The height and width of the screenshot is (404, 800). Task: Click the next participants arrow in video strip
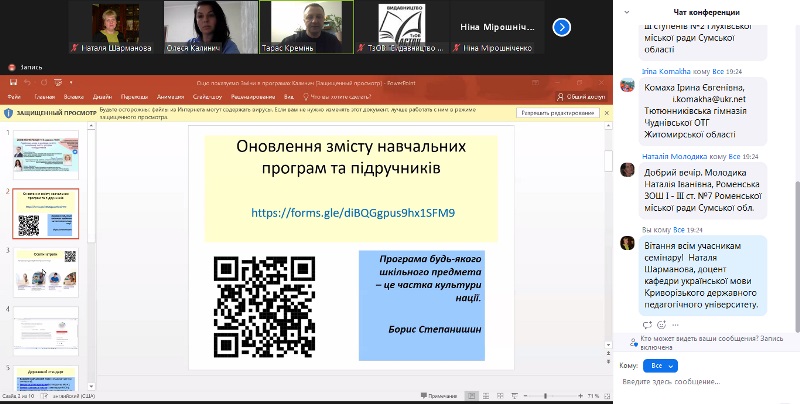click(561, 28)
